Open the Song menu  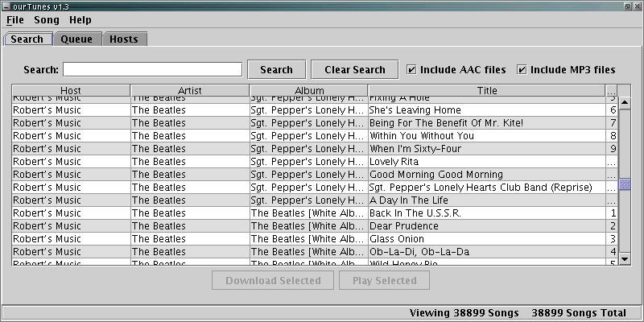coord(47,20)
